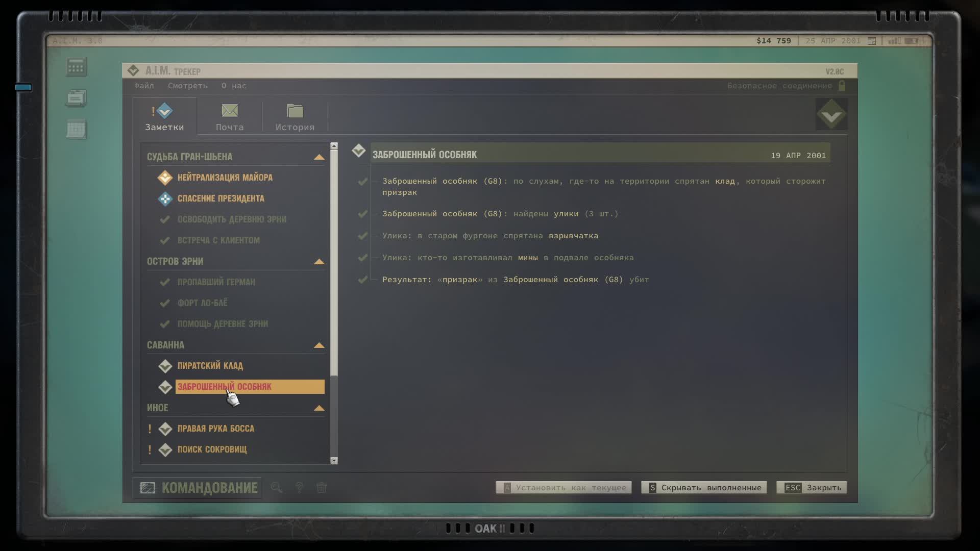The width and height of the screenshot is (980, 551).
Task: Click the checkmark for the взрывчатка clue
Action: pos(362,236)
